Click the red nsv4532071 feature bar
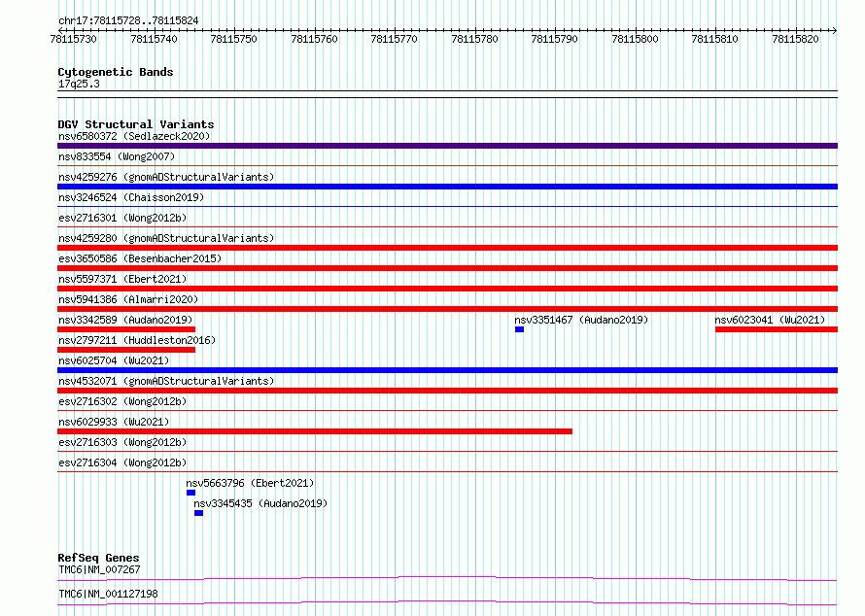The height and width of the screenshot is (616, 865). (447, 391)
